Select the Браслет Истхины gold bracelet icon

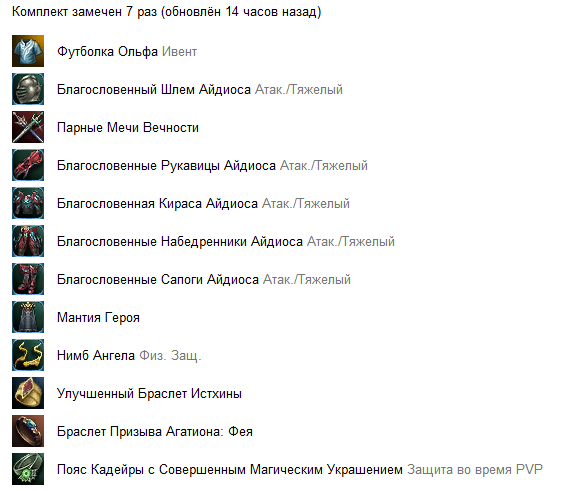tap(28, 393)
